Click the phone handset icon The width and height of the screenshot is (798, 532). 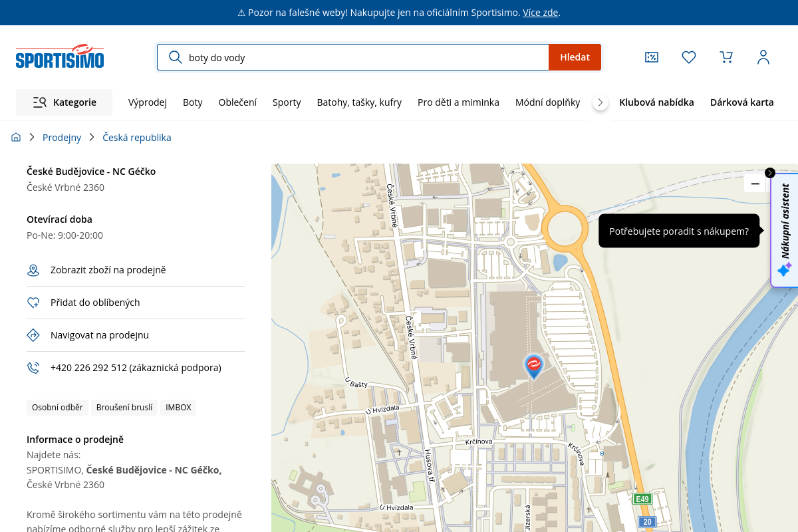33,368
